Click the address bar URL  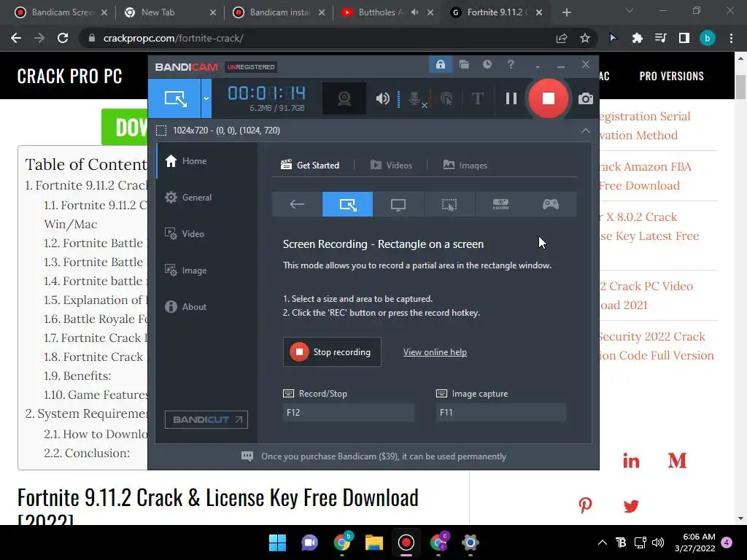pos(174,38)
